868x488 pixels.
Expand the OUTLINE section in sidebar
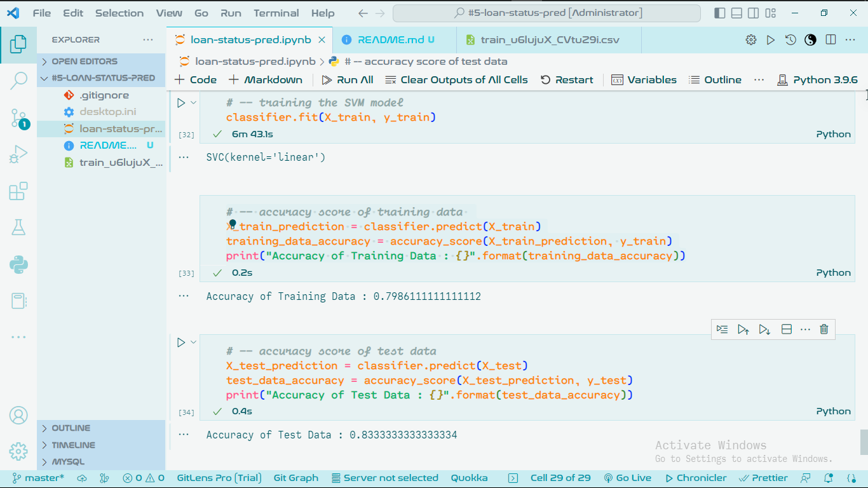click(101, 428)
